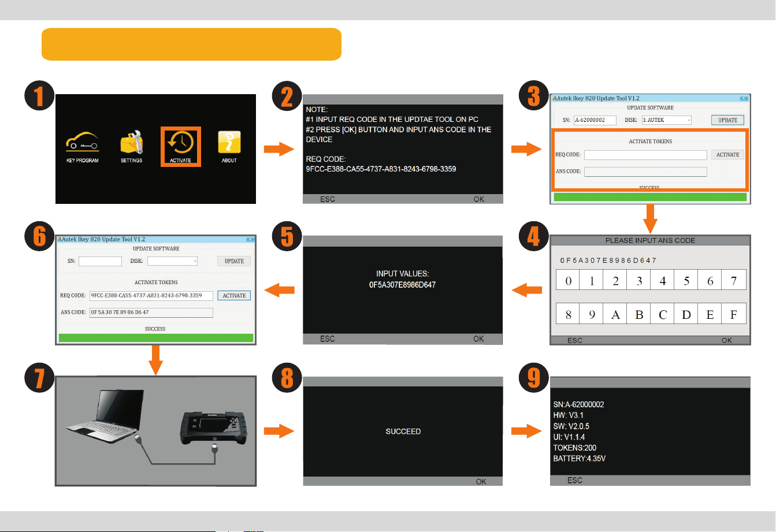Viewport: 776px width, 532px height.
Task: Close the Update Tool window showing SN A-62000002
Action: tap(743, 99)
